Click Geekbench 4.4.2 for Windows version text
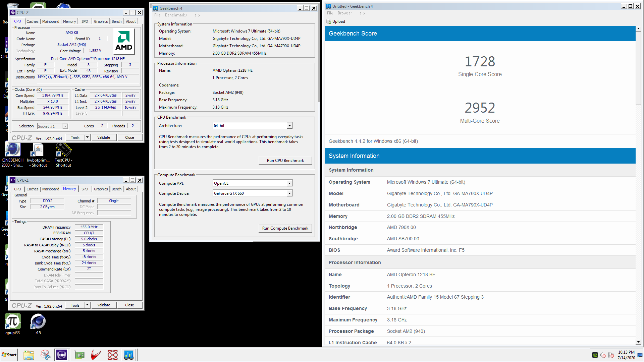Viewport: 644px width, 362px height. [373, 141]
